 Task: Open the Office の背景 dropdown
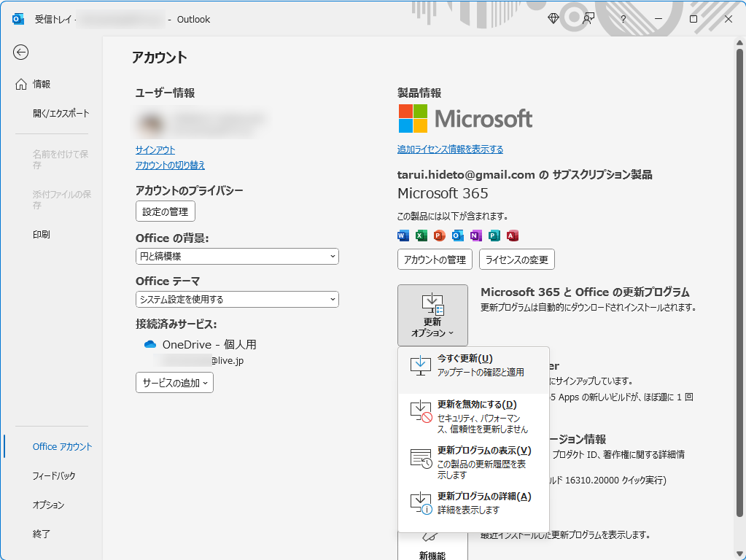pos(236,256)
